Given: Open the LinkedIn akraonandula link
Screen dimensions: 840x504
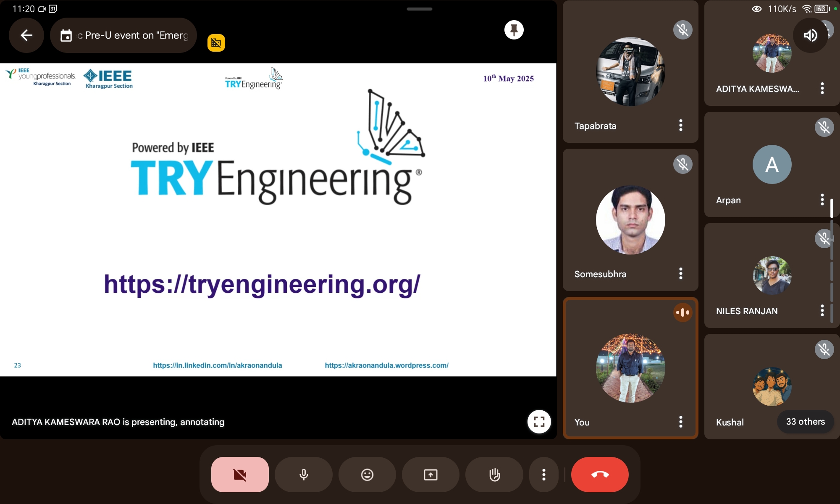Looking at the screenshot, I should coord(218,365).
